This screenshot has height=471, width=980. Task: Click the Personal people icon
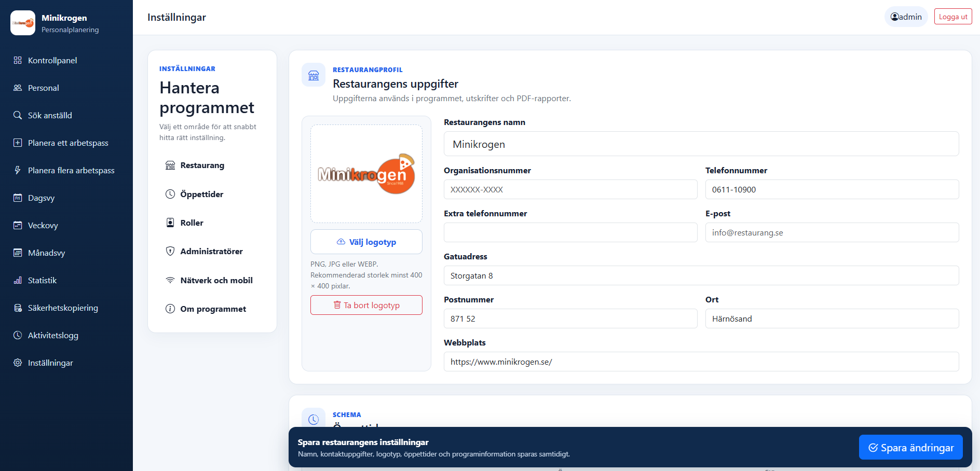pos(18,88)
